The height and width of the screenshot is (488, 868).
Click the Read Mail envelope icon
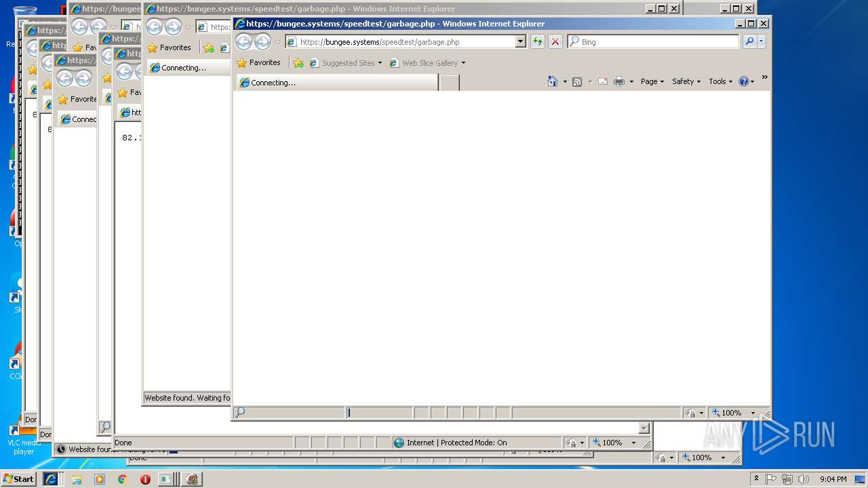[x=602, y=81]
